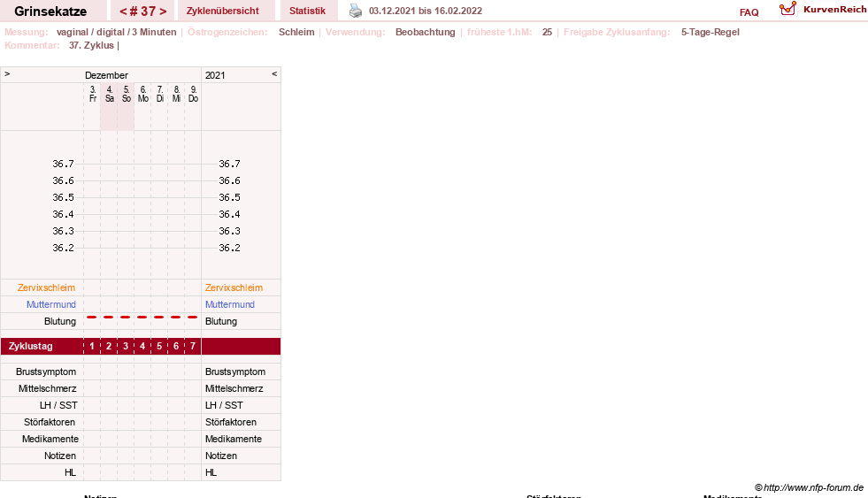Click the left LH / SST row label

(58, 406)
